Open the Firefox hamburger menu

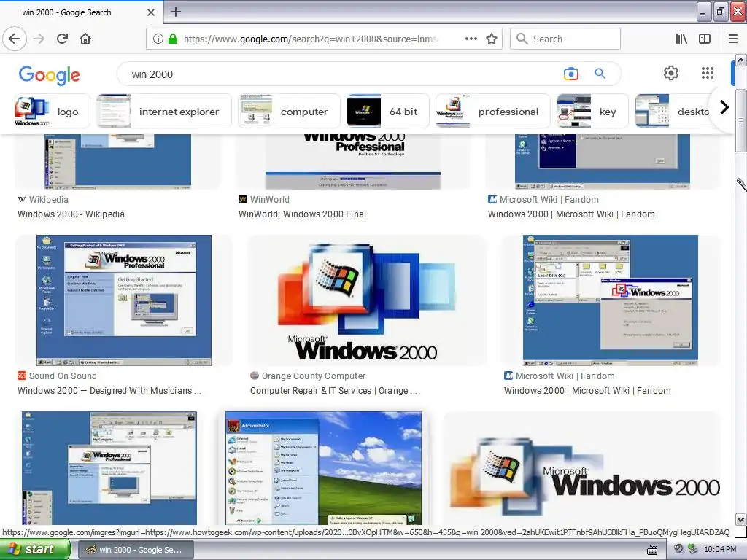click(x=733, y=39)
